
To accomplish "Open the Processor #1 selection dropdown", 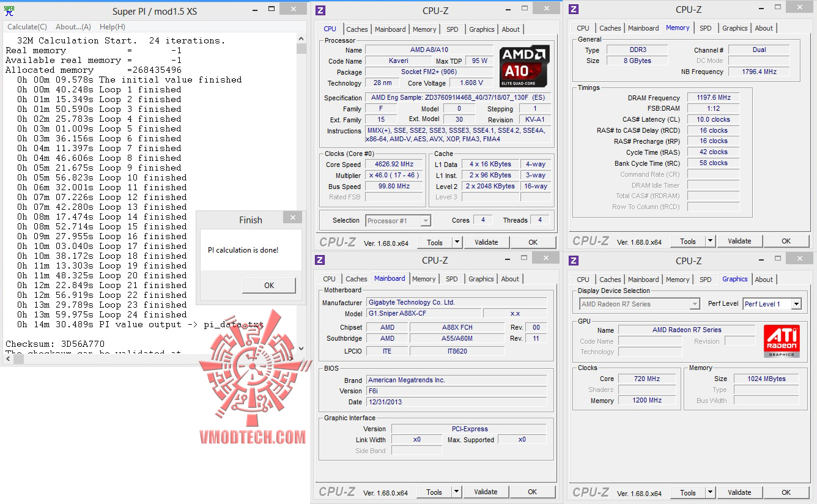I will [x=398, y=221].
